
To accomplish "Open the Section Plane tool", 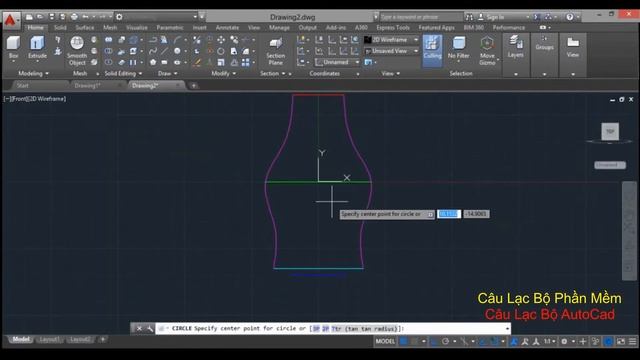I will click(x=276, y=51).
